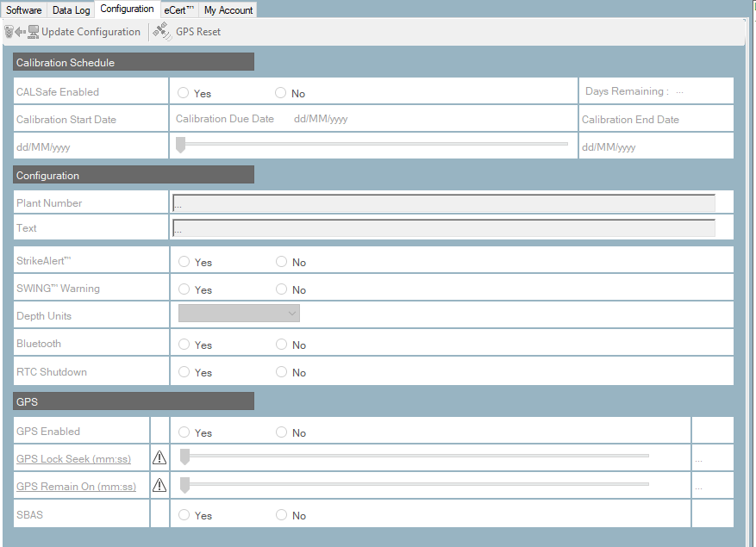Viewport: 756px width, 547px height.
Task: Enable Bluetooth with the Yes option
Action: point(182,344)
